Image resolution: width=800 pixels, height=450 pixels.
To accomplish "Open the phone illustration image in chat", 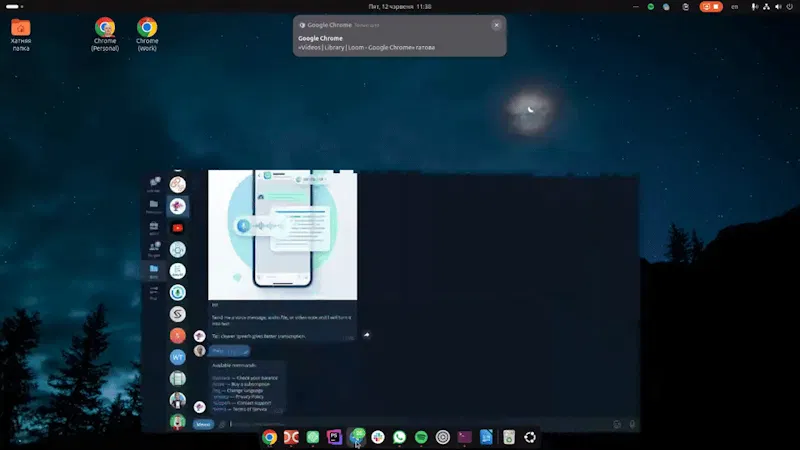I will [283, 235].
